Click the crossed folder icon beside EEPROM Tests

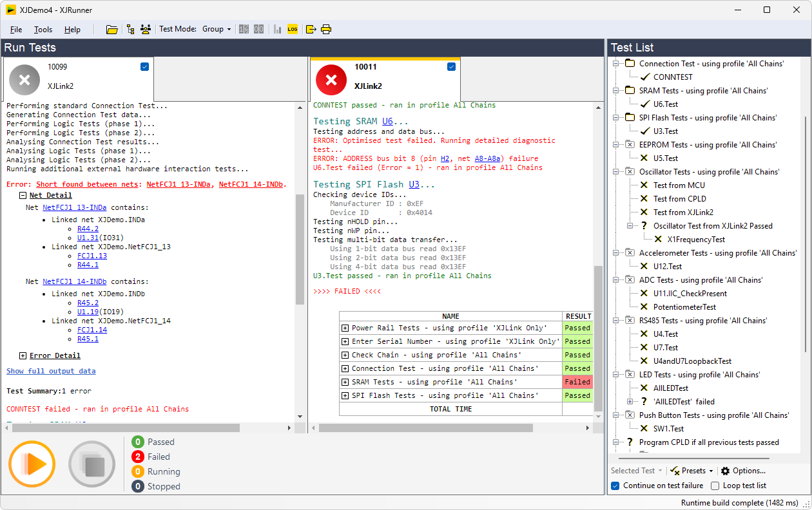pyautogui.click(x=630, y=145)
